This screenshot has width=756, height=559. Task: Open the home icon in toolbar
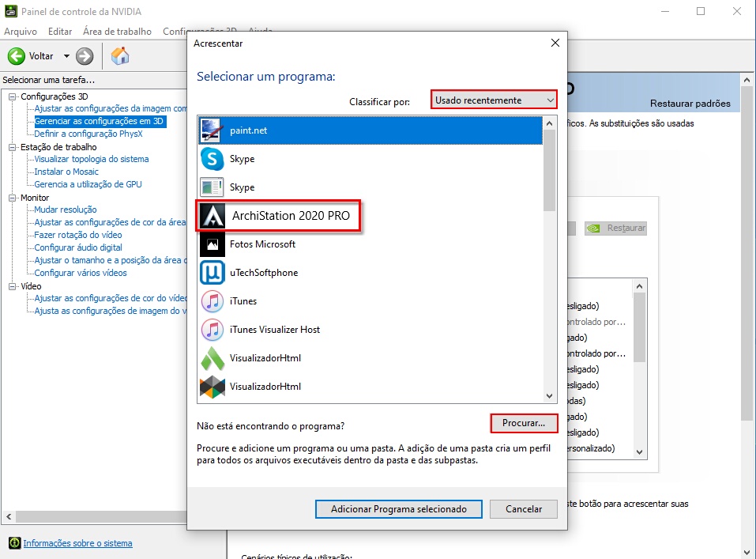tap(120, 56)
